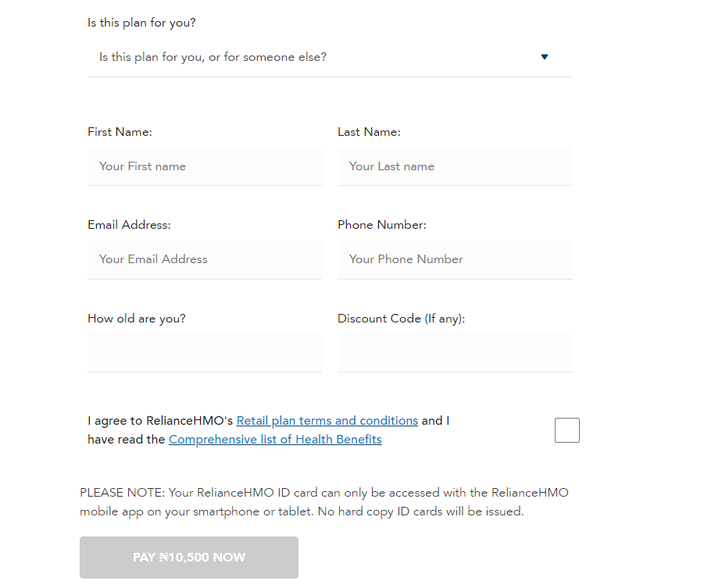
Task: Open 'Comprehensive list of Health Benefits' link
Action: (x=275, y=440)
